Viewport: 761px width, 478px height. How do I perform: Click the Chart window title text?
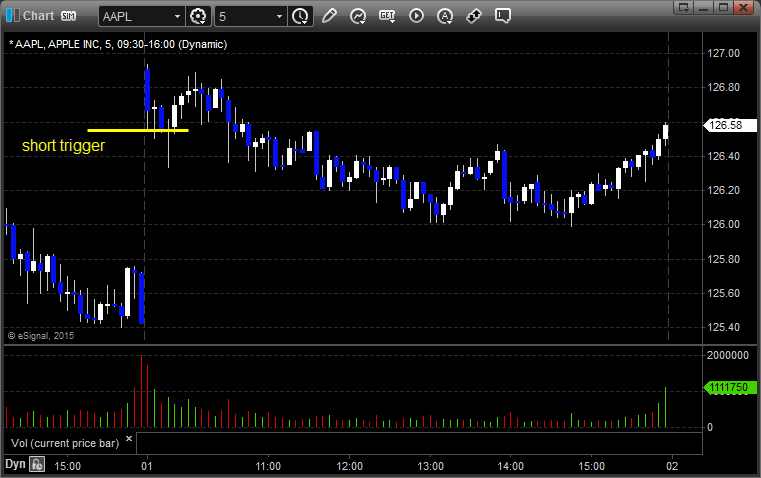tap(38, 16)
